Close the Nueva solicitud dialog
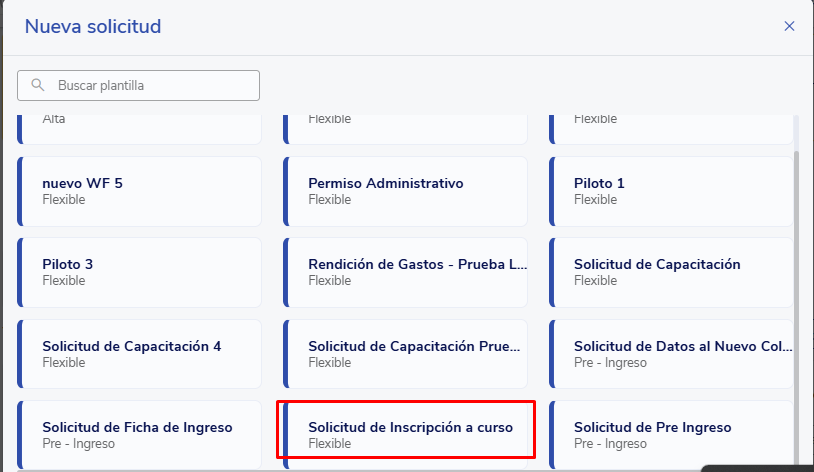Screen dimensions: 814x472 pyautogui.click(x=789, y=26)
